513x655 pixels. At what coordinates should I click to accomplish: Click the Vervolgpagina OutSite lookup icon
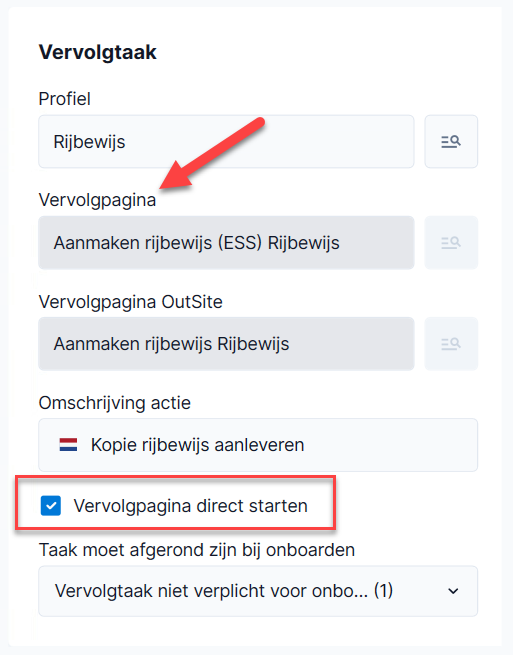[x=451, y=344]
